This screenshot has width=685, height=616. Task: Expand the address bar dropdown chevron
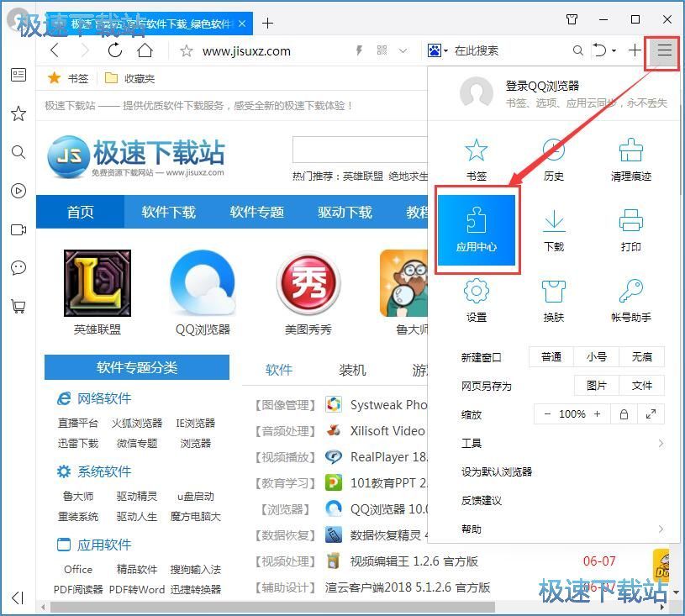(403, 50)
